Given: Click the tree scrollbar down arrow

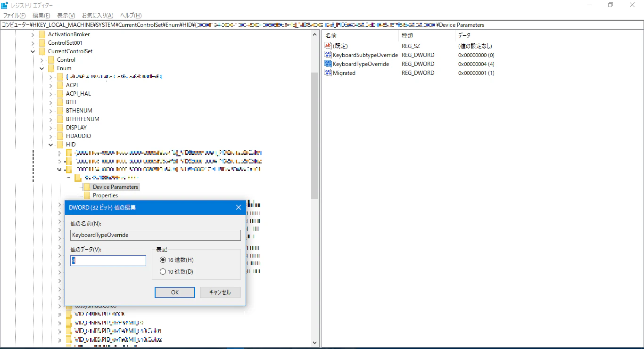Looking at the screenshot, I should (x=315, y=343).
